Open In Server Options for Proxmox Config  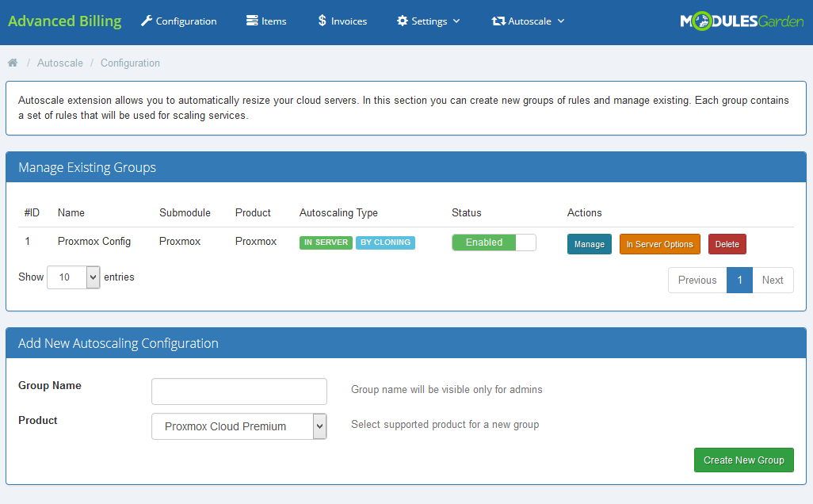[x=660, y=244]
